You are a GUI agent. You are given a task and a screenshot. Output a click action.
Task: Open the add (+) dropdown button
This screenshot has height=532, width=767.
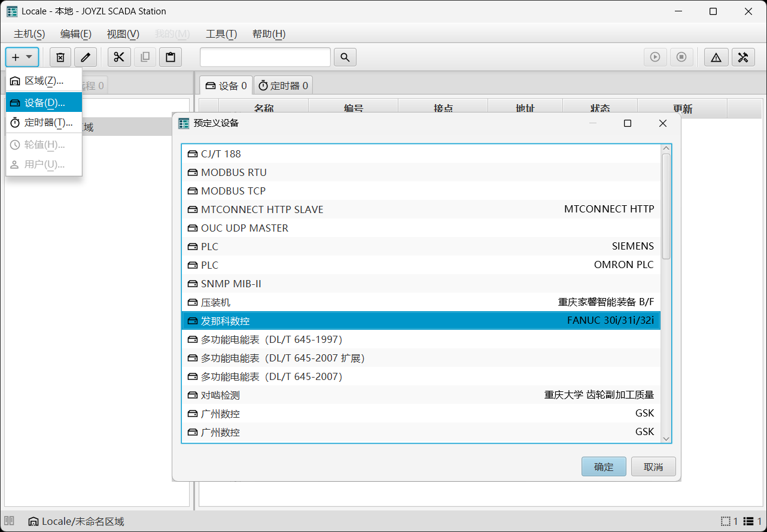click(x=22, y=57)
